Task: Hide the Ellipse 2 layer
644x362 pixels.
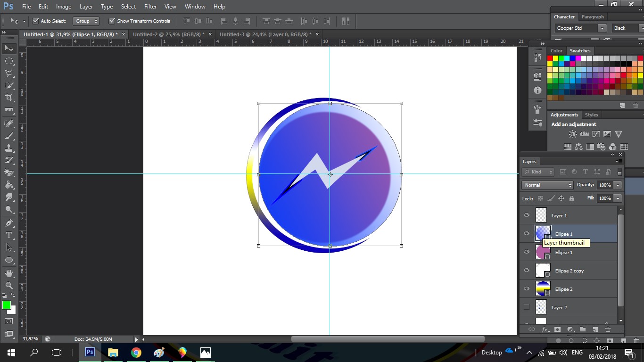Action: (527, 289)
